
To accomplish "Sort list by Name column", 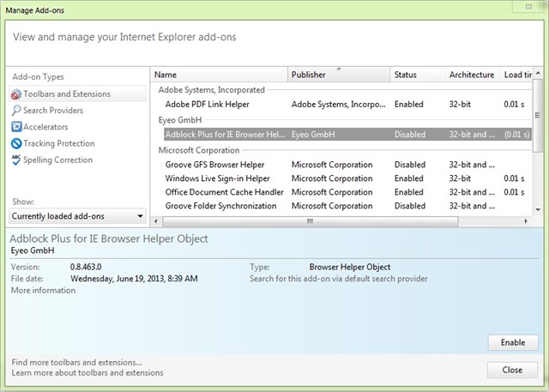I will 220,75.
